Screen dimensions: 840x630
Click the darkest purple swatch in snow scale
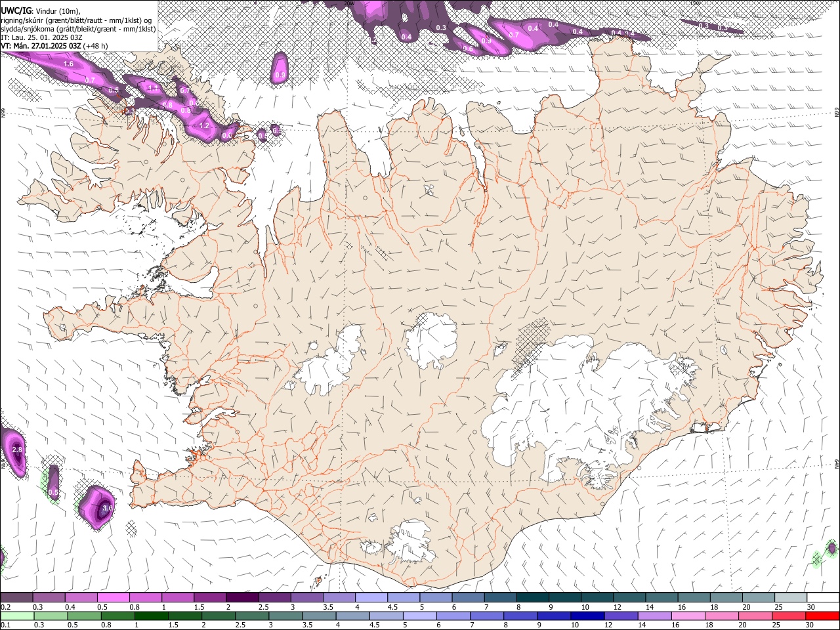(242, 598)
